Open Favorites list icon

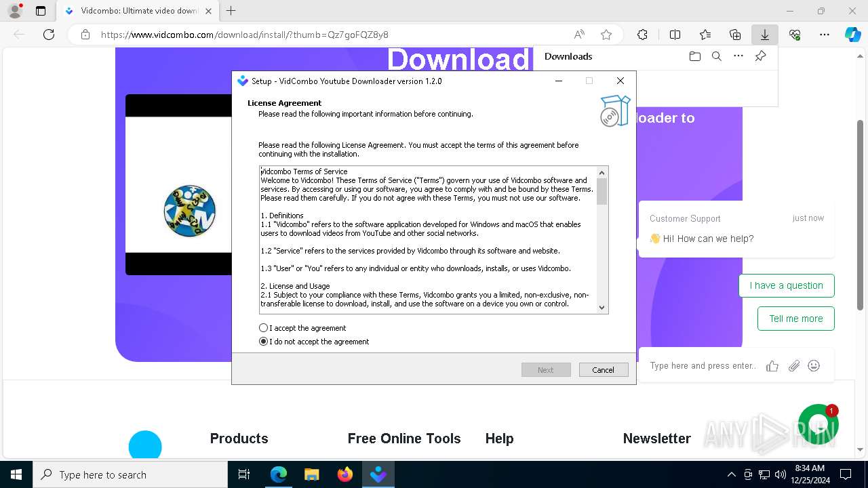(705, 35)
